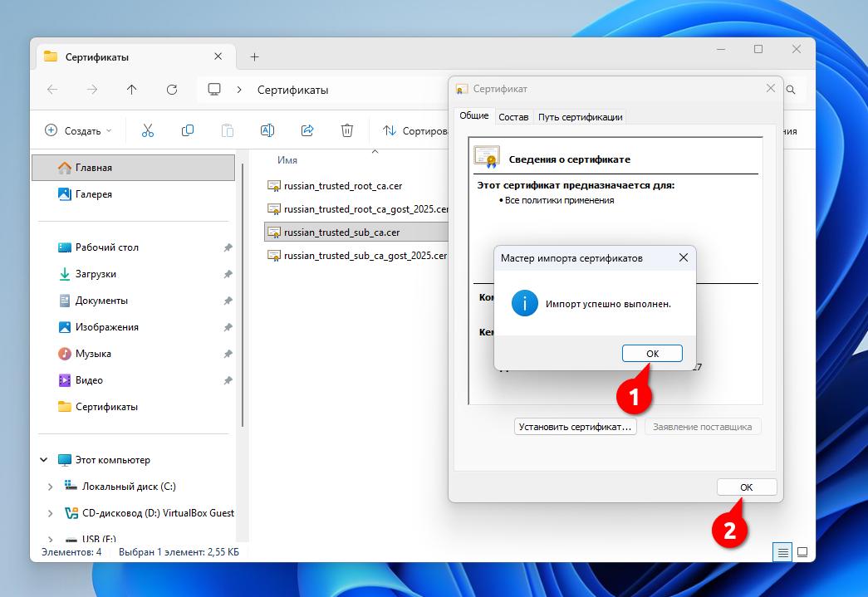Open a new Explorer tab with plus
This screenshot has width=868, height=597.
[255, 57]
